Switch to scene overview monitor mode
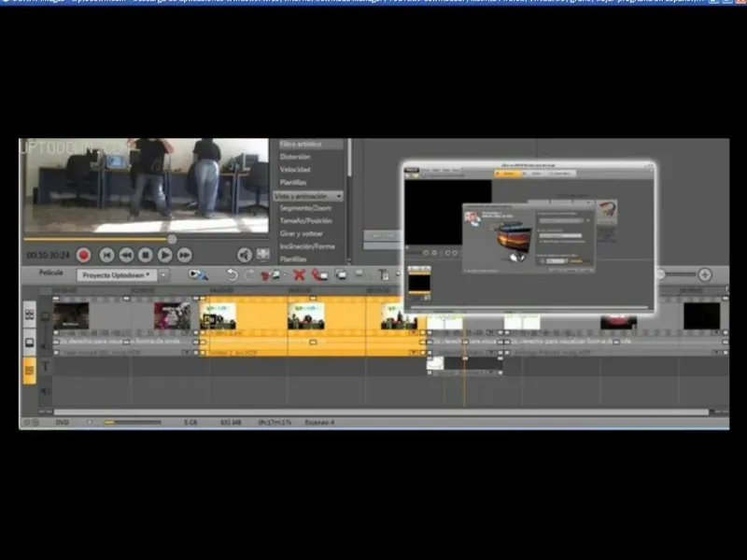This screenshot has width=747, height=560. tap(30, 342)
